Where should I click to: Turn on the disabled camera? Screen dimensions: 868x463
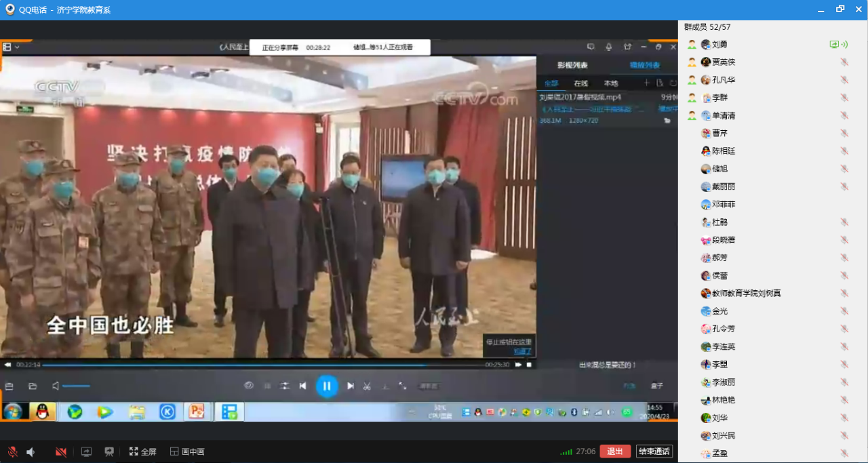[x=61, y=451]
